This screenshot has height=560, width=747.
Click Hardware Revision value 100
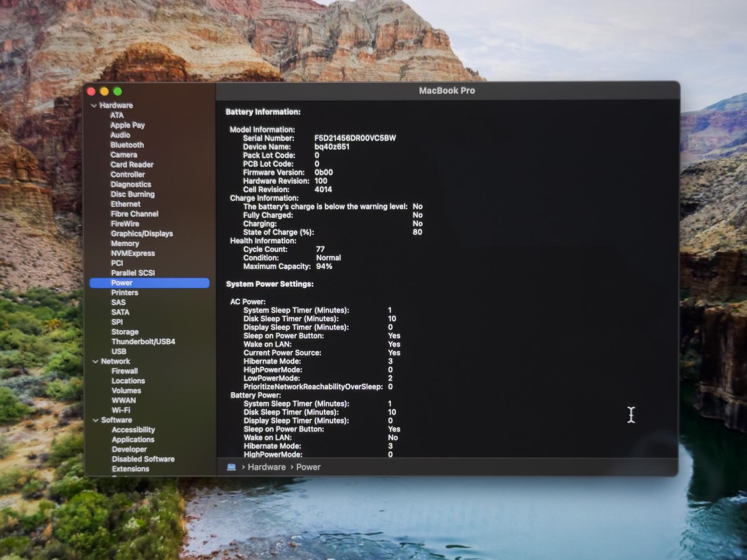[321, 181]
